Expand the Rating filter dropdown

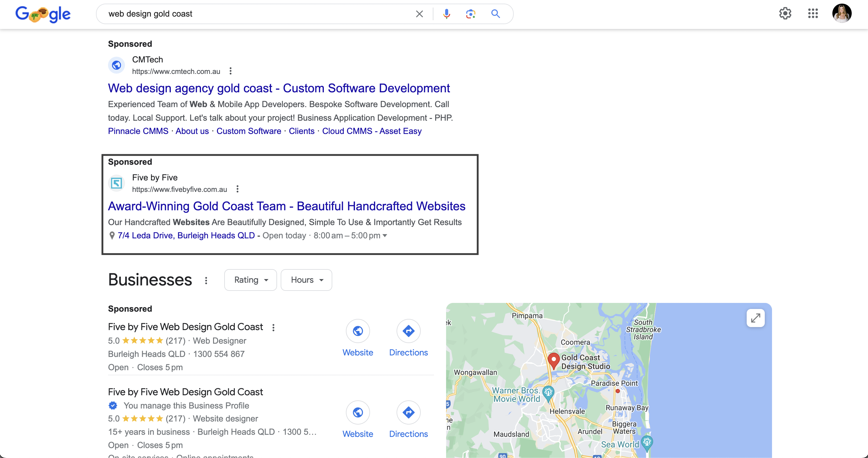coord(250,279)
